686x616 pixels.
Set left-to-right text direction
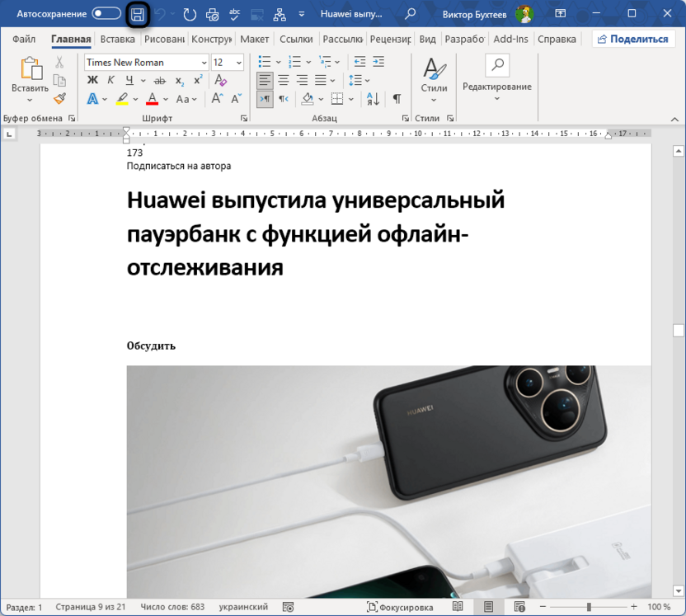pos(265,99)
